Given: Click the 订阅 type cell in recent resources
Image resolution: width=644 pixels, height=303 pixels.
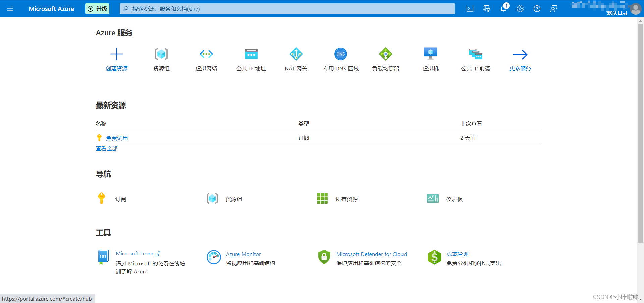Looking at the screenshot, I should (304, 138).
